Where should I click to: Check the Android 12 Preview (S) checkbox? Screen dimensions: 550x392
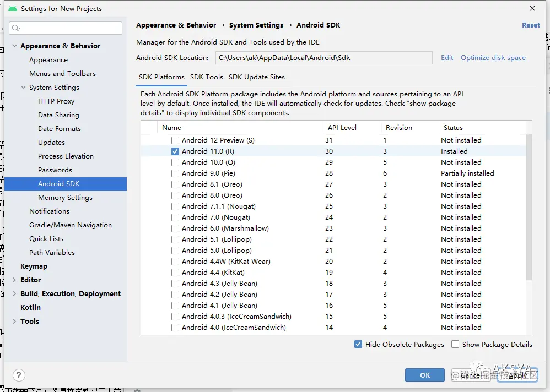click(175, 140)
